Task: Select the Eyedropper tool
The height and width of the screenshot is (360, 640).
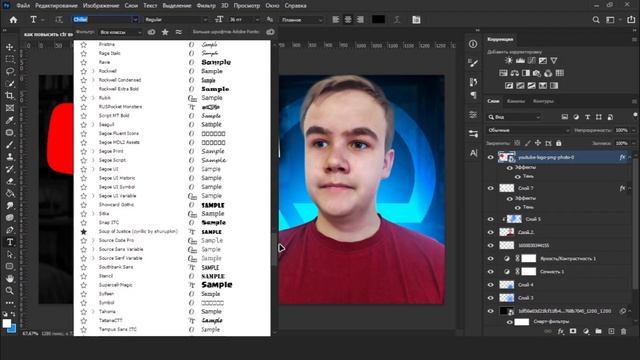Action: [9, 120]
